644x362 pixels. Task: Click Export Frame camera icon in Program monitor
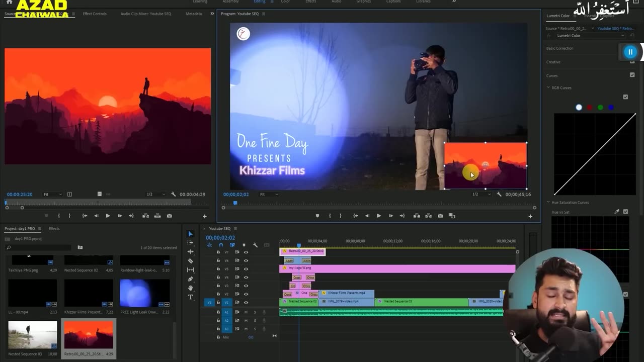tap(440, 216)
